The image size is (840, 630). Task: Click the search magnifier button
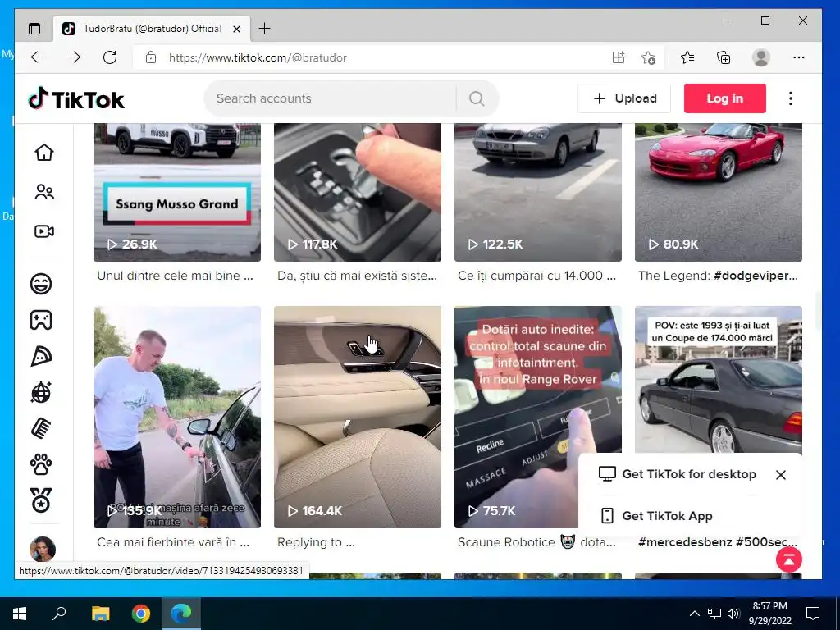(x=477, y=98)
